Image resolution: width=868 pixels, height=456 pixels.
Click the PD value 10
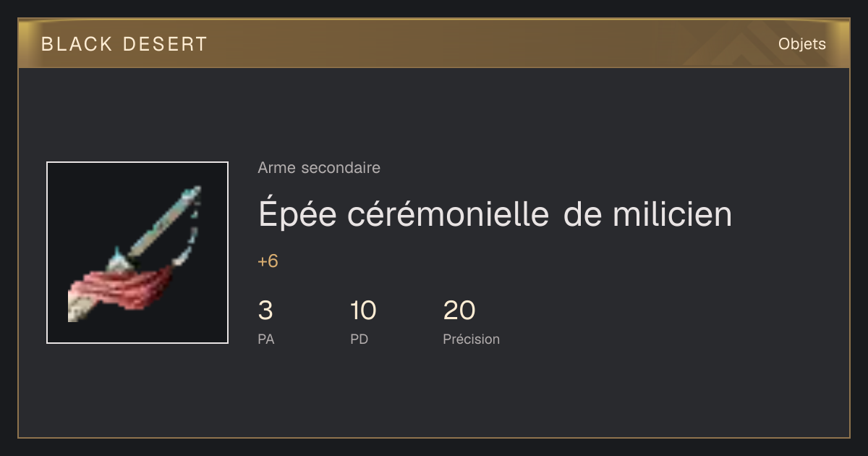[363, 311]
